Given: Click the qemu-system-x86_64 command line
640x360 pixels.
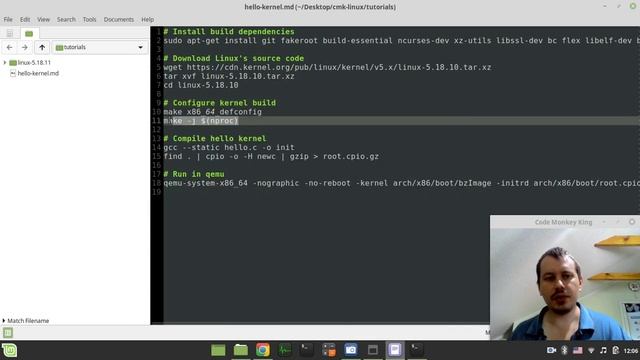Looking at the screenshot, I should (401, 183).
